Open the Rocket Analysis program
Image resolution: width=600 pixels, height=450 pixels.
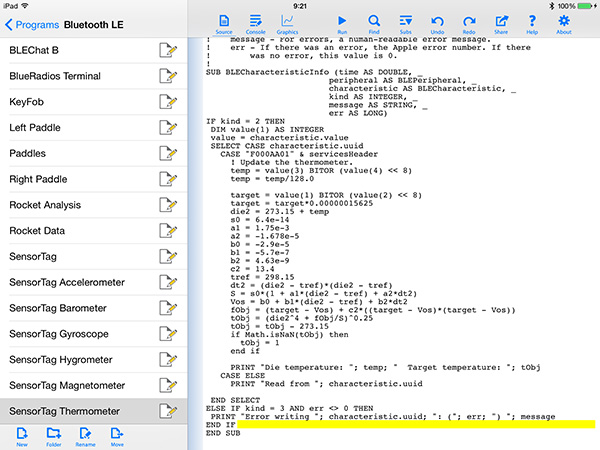(x=94, y=205)
